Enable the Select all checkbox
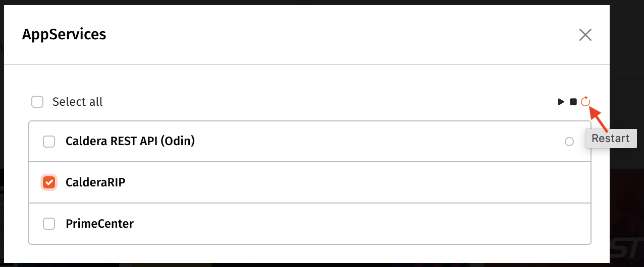644x267 pixels. click(x=37, y=102)
